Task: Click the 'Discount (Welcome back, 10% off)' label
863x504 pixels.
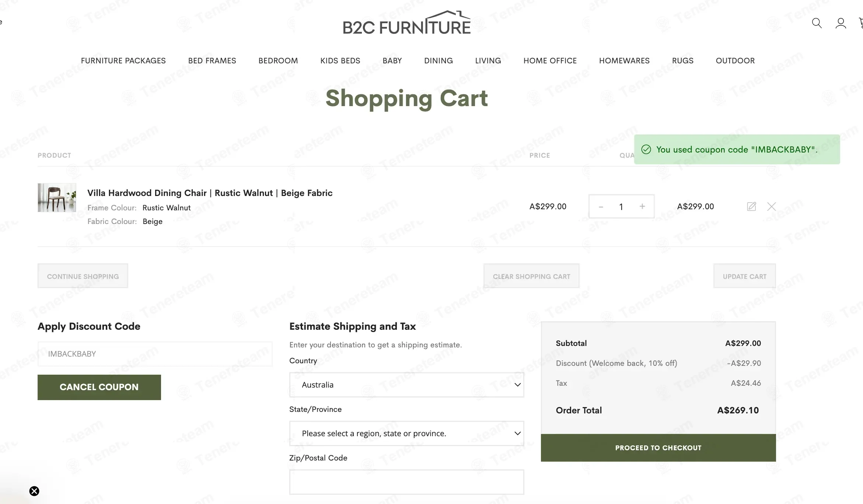Action: click(x=616, y=363)
